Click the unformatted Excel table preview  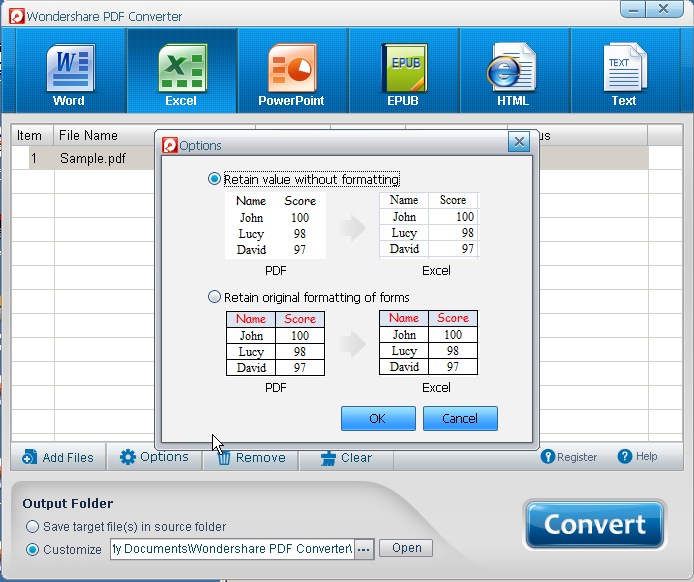(429, 225)
